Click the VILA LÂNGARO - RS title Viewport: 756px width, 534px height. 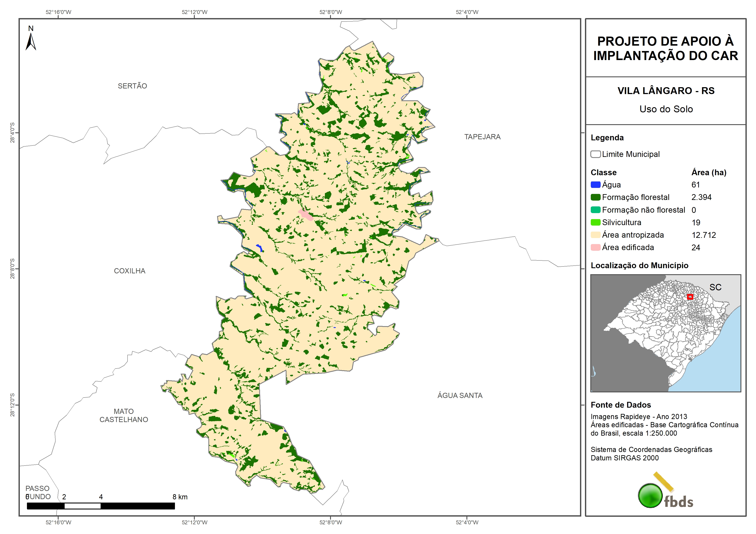click(666, 91)
